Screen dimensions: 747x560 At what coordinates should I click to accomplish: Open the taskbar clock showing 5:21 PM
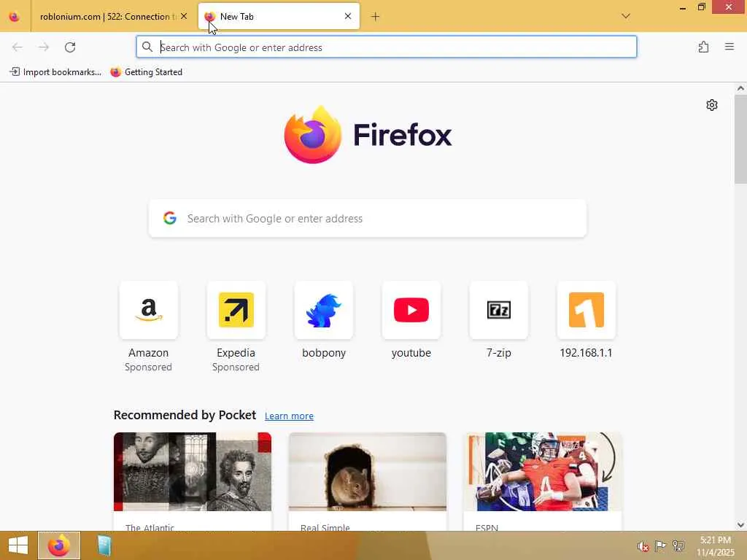point(716,546)
